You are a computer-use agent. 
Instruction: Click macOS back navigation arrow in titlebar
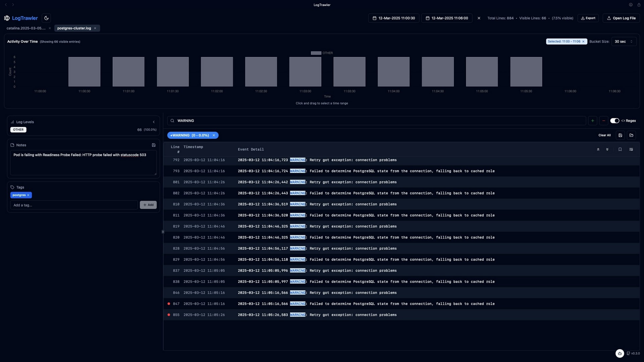click(6, 5)
